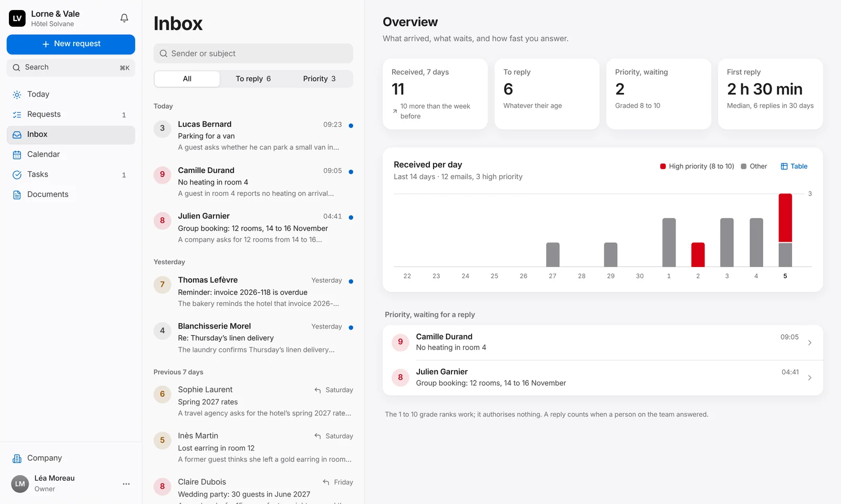Image resolution: width=841 pixels, height=504 pixels.
Task: Click the Priority, waiting stat card
Action: pos(659,94)
